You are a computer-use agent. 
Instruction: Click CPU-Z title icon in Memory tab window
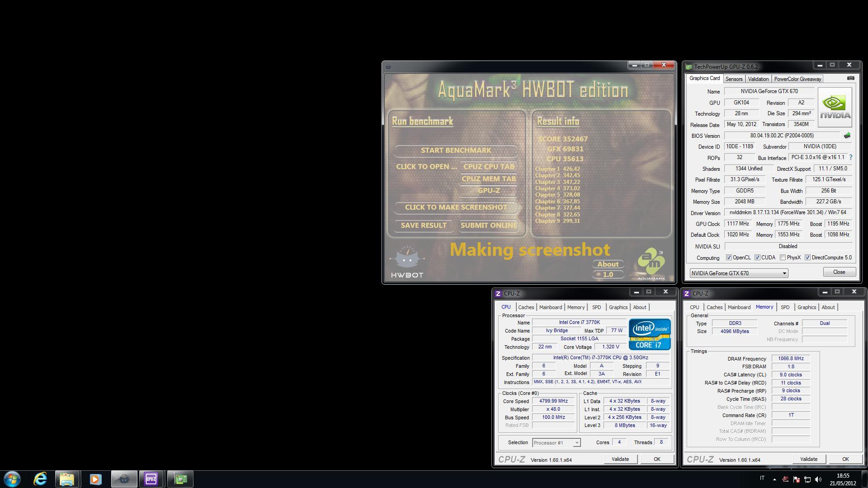pyautogui.click(x=686, y=294)
